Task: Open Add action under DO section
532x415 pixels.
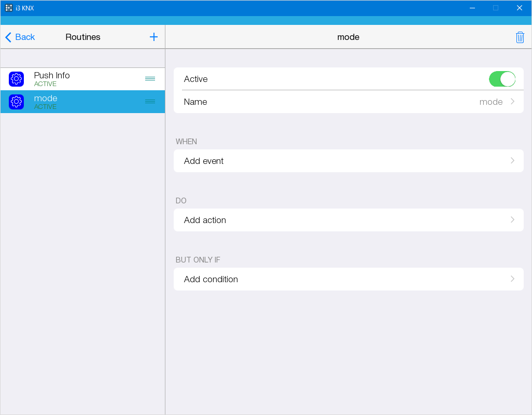Action: tap(348, 220)
